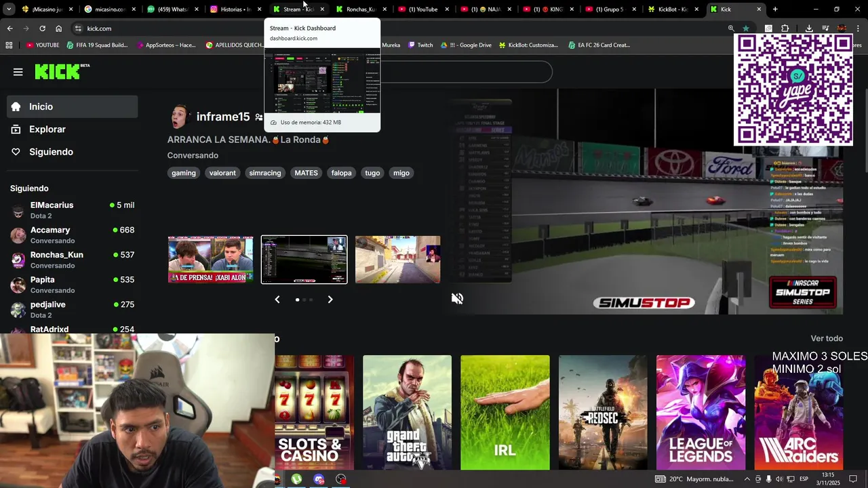
Task: Open Twitch bookmark
Action: pyautogui.click(x=420, y=45)
